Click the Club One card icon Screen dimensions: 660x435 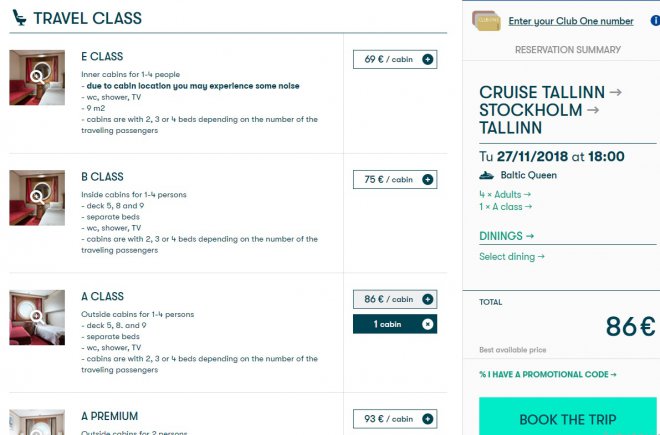coord(487,20)
